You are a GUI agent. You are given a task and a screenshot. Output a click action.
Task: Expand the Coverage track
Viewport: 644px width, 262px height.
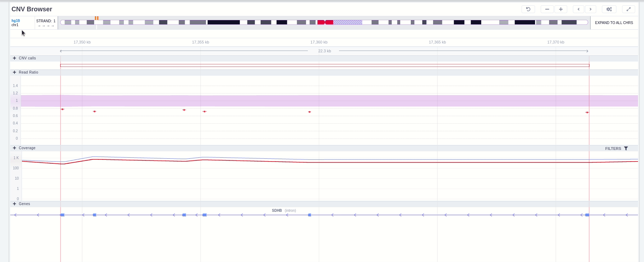(x=15, y=148)
